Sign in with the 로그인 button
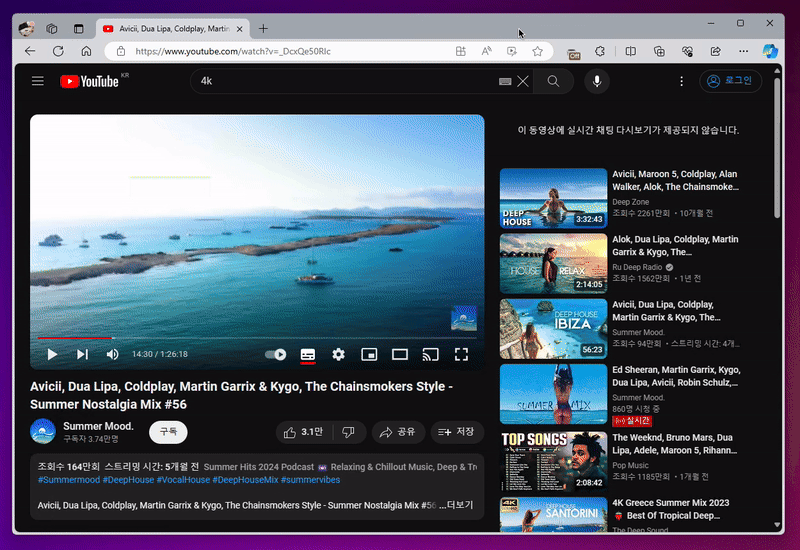Viewport: 800px width, 550px height. (730, 81)
